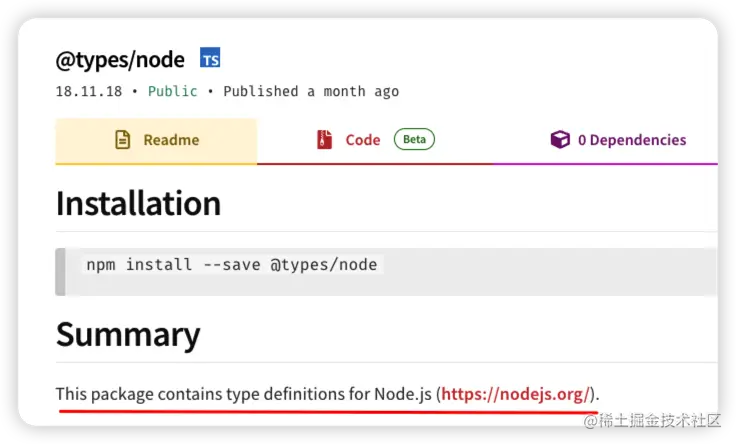Switch to the Code tab
Image resolution: width=736 pixels, height=444 pixels.
375,141
